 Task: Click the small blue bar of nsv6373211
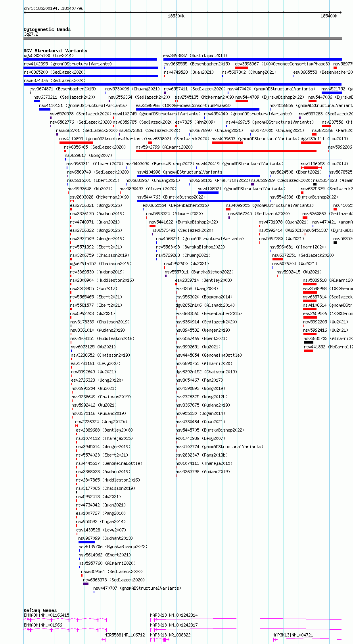[37, 101]
